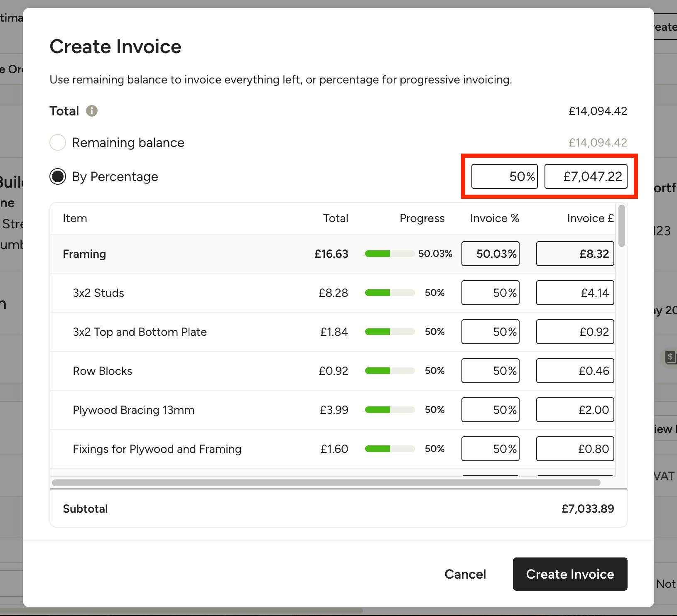This screenshot has width=677, height=616.
Task: Click the Progress column header
Action: [422, 218]
